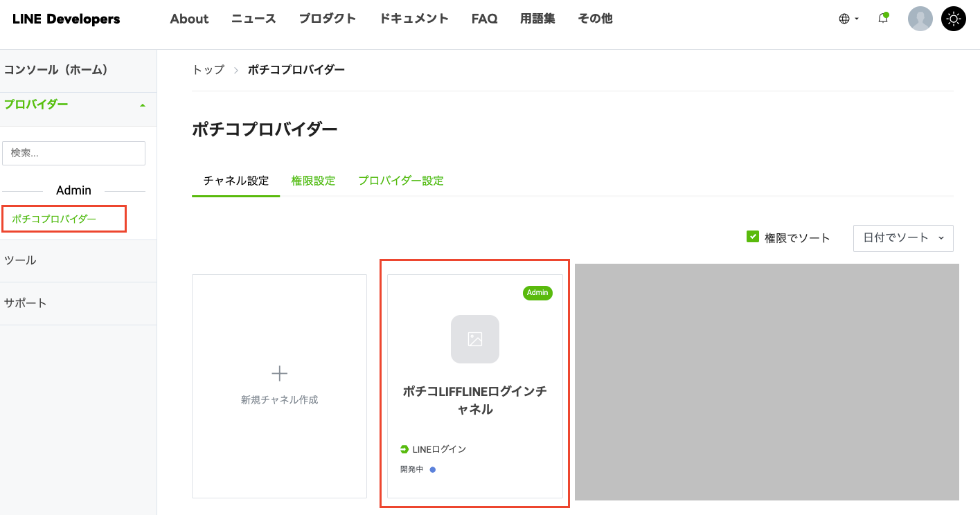
Task: Open notifications bell
Action: (x=883, y=19)
